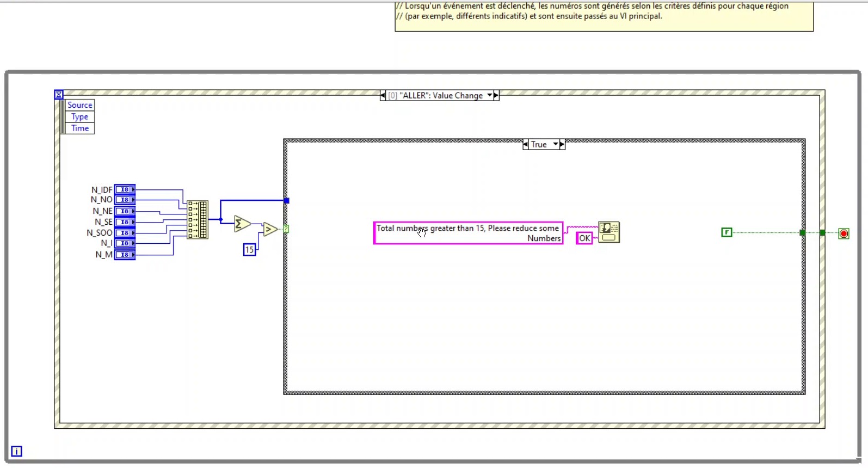Image resolution: width=868 pixels, height=468 pixels.
Task: Click the Build Array node
Action: click(x=198, y=219)
